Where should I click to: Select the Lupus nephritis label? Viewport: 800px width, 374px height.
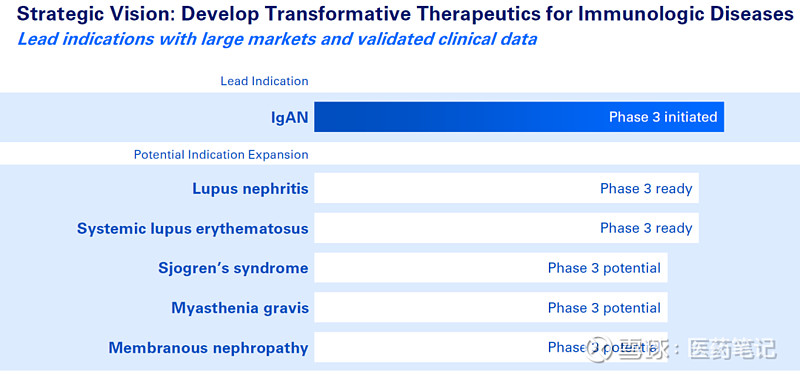pyautogui.click(x=250, y=189)
